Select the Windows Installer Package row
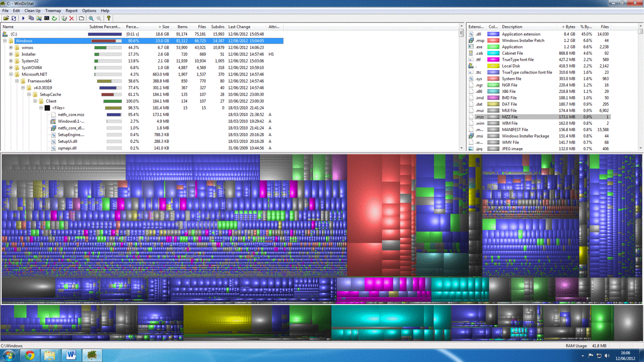Viewport: 644px width, 362px height. coord(539,136)
